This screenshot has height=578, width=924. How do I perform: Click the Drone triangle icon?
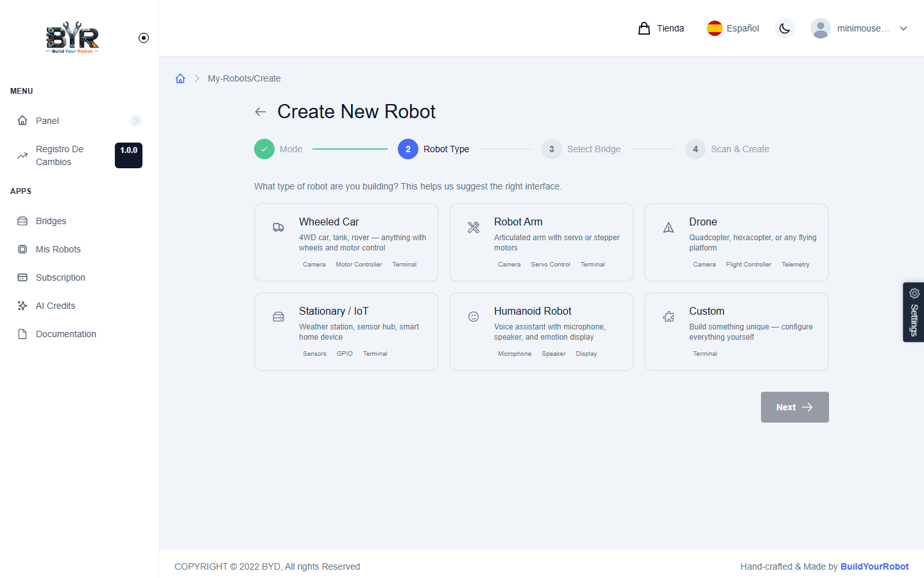click(669, 227)
